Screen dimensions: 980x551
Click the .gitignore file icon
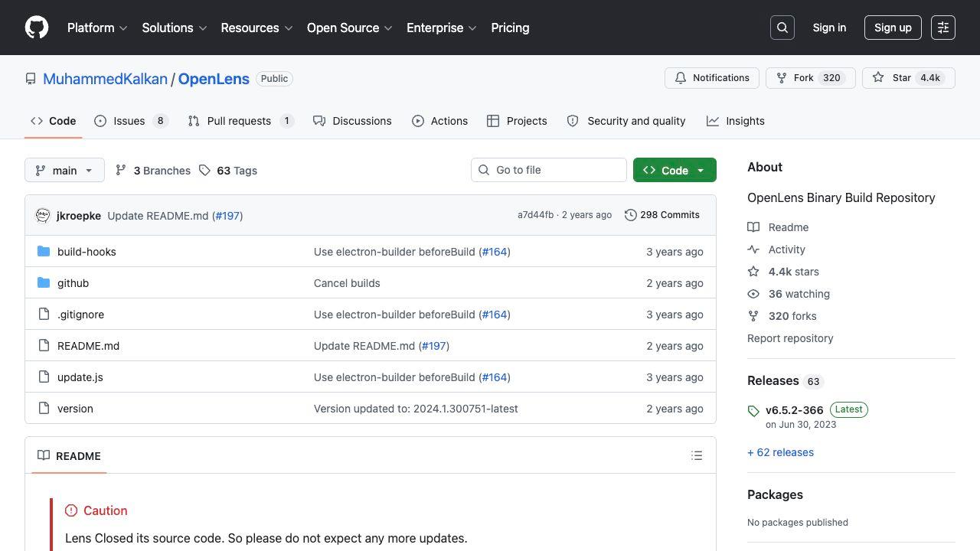44,314
